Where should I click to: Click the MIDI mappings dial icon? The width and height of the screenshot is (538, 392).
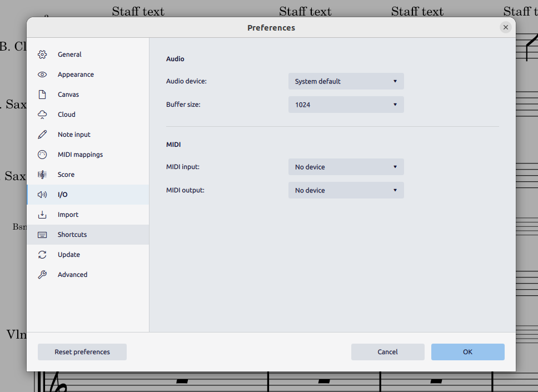(42, 154)
